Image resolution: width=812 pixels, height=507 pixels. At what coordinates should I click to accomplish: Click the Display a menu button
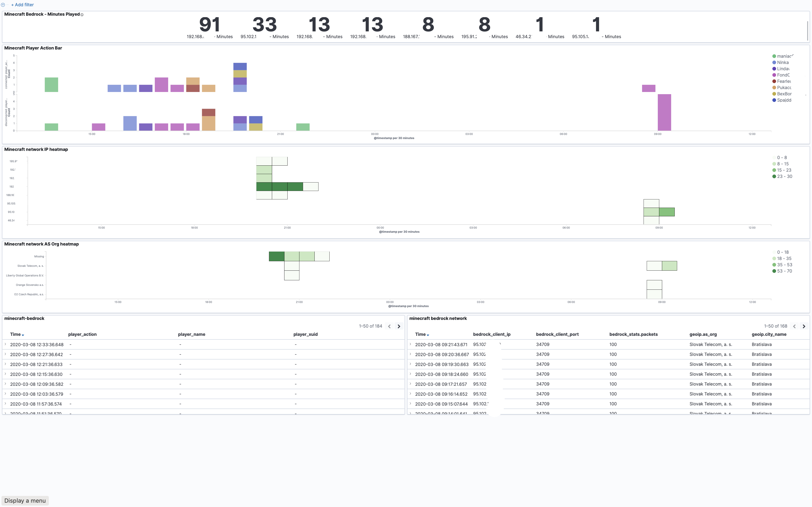[x=25, y=501]
